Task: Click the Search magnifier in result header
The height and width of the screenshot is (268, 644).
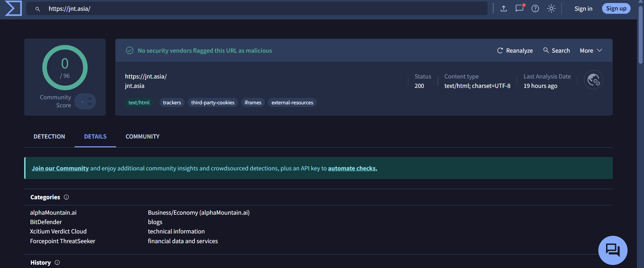Action: coord(546,50)
